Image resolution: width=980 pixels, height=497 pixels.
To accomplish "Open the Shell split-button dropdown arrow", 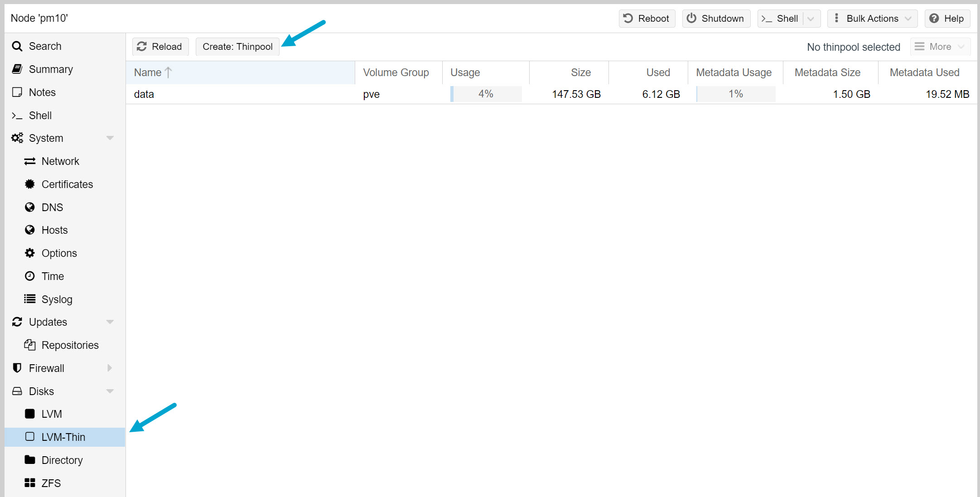I will [810, 19].
